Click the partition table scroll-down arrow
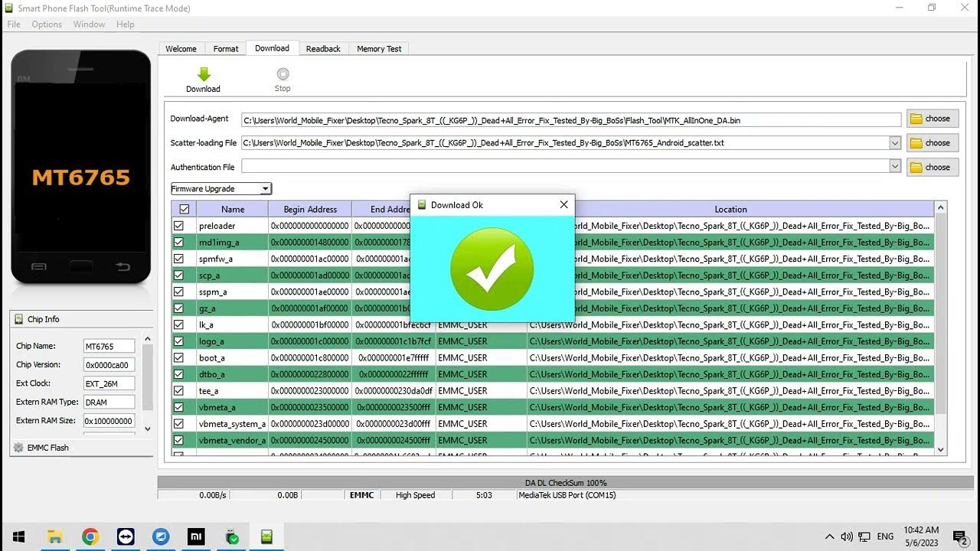 tap(941, 450)
